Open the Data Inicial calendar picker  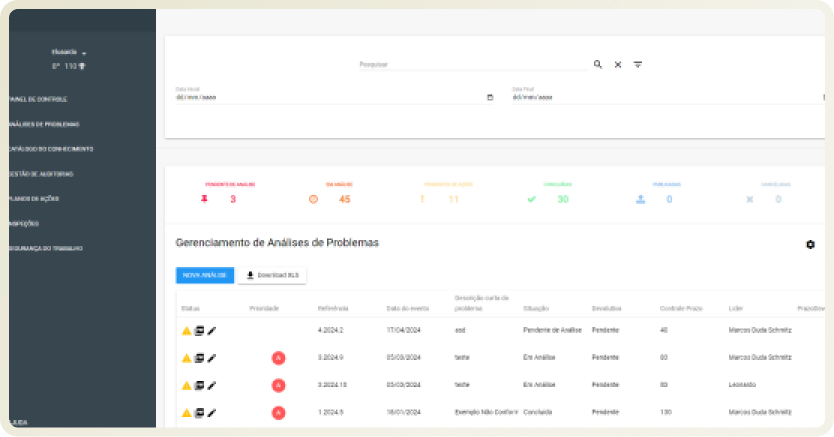[x=489, y=97]
